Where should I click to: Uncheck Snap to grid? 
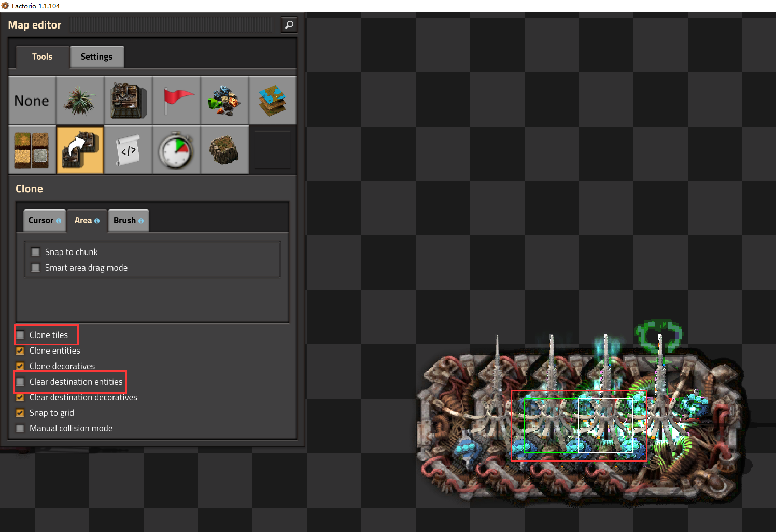tap(20, 413)
